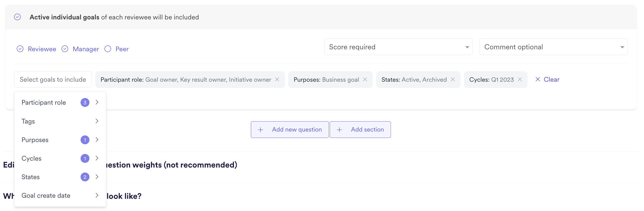The width and height of the screenshot is (644, 211).
Task: Toggle the Manager checkbox
Action: tap(65, 49)
